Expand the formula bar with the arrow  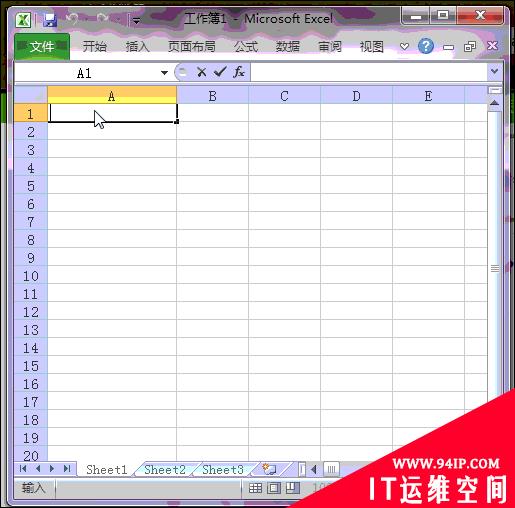tap(495, 71)
